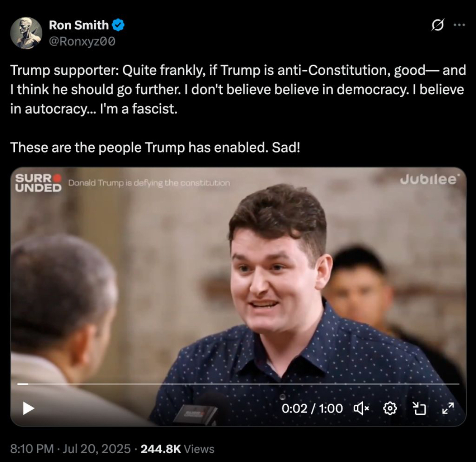476x462 pixels.
Task: Expand video to fullscreen
Action: pyautogui.click(x=448, y=408)
